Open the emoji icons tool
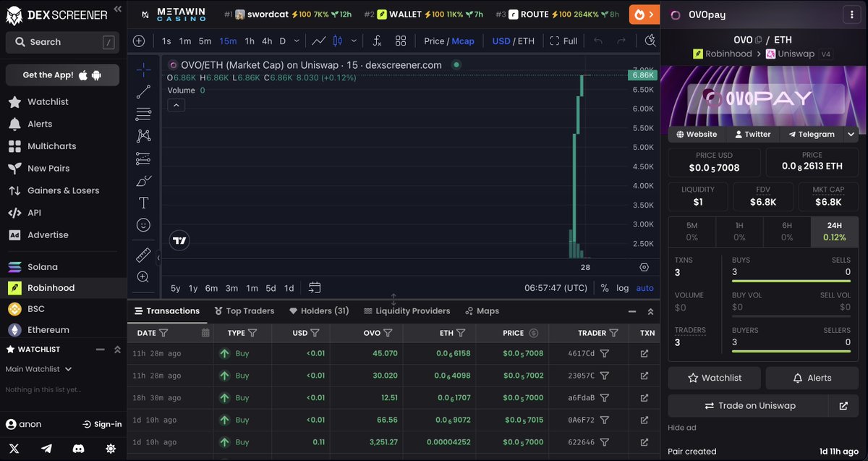This screenshot has height=461, width=868. [x=143, y=225]
